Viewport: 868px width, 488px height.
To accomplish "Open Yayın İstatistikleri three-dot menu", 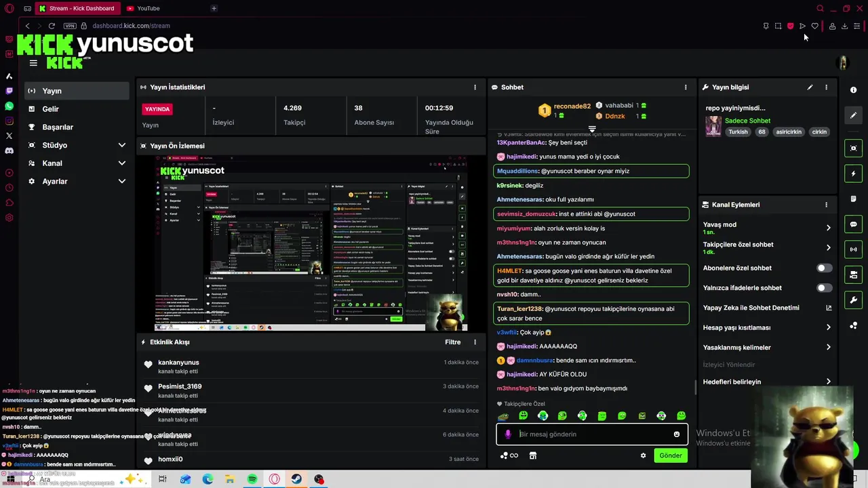I will 475,87.
